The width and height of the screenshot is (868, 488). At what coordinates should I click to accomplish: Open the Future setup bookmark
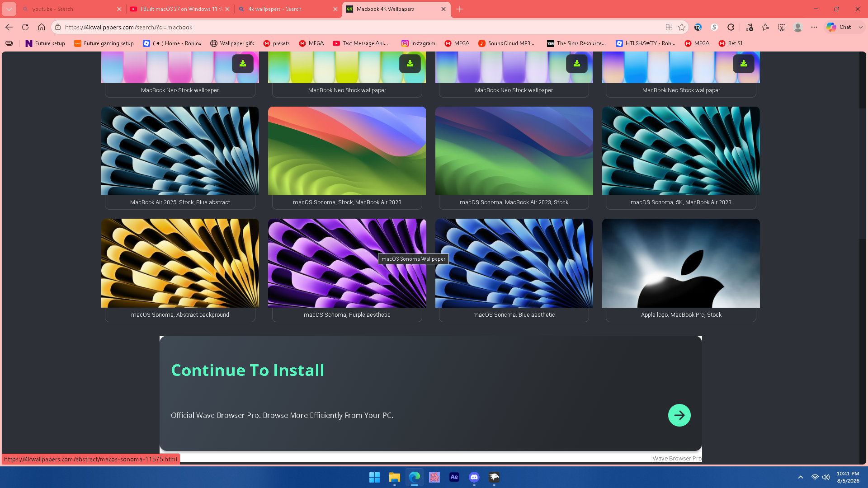click(x=45, y=43)
